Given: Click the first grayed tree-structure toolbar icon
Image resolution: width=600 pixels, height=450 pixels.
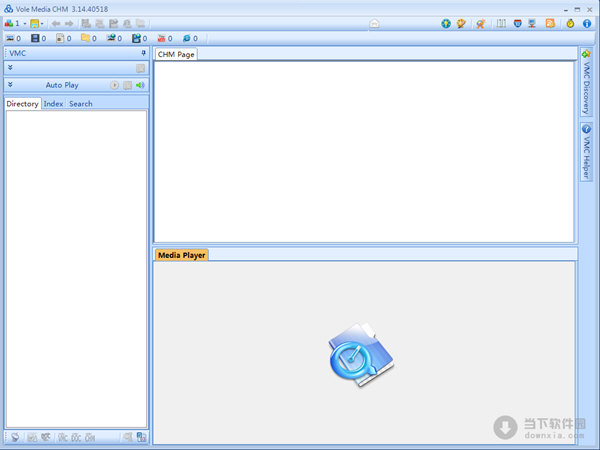Looking at the screenshot, I should click(x=86, y=24).
